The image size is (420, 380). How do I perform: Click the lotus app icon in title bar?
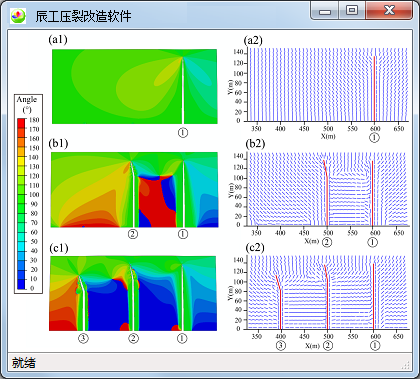pos(18,16)
